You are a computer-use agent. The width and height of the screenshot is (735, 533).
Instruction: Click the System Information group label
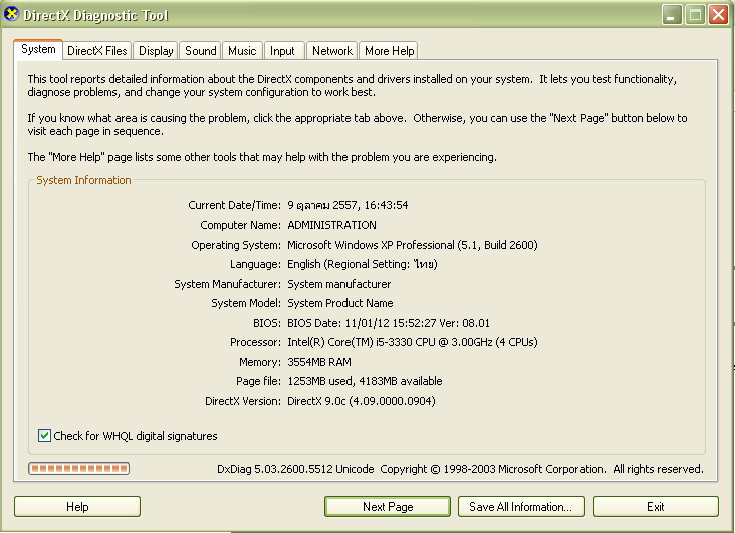84,180
